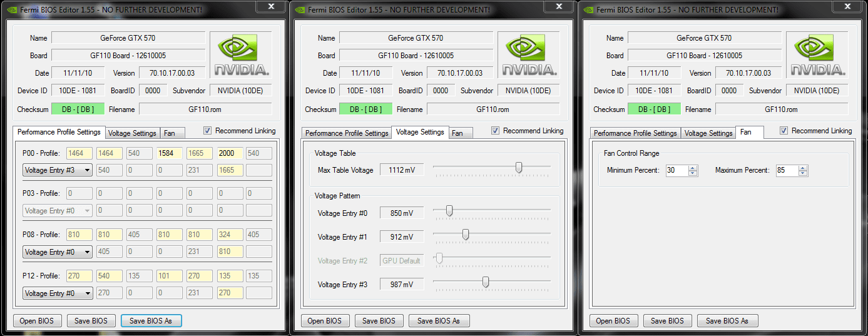
Task: Click Save BIOS As in the left window
Action: (151, 321)
